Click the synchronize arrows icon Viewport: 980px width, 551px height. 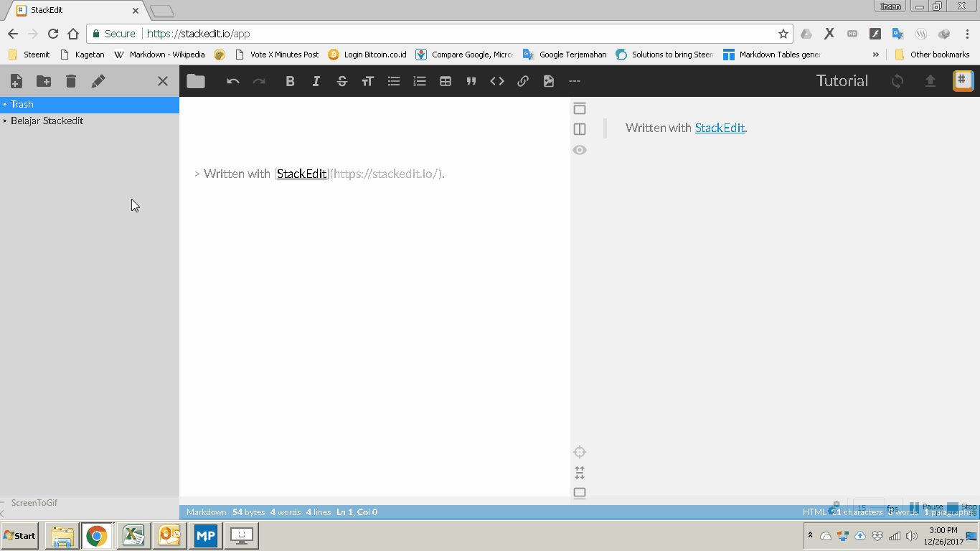[897, 81]
